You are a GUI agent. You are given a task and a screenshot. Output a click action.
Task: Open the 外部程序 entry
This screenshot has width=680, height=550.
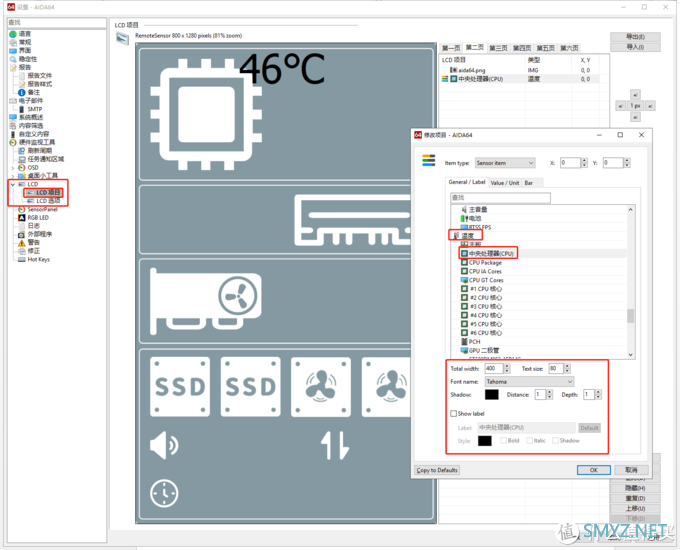[39, 234]
